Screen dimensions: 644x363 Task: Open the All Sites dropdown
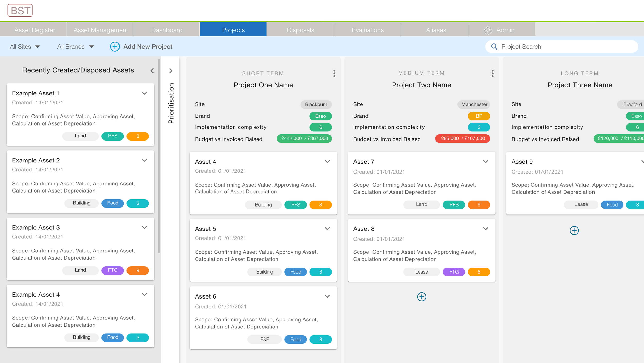[x=25, y=46]
